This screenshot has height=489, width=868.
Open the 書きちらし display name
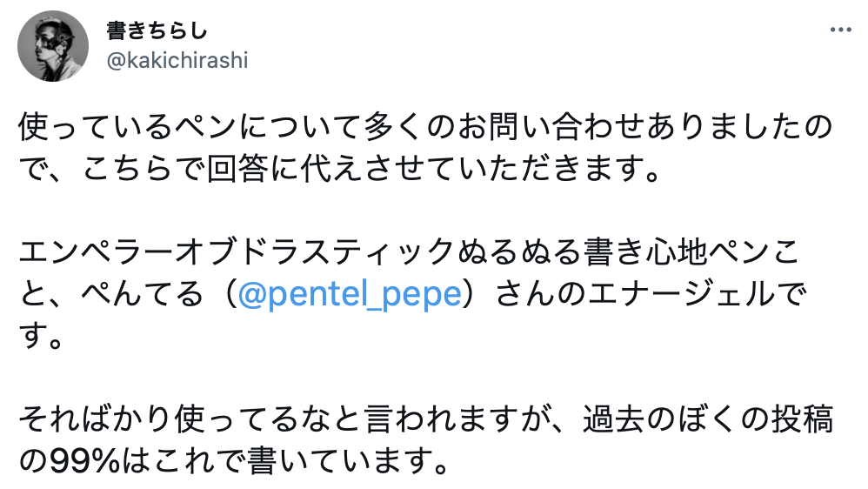click(x=157, y=30)
